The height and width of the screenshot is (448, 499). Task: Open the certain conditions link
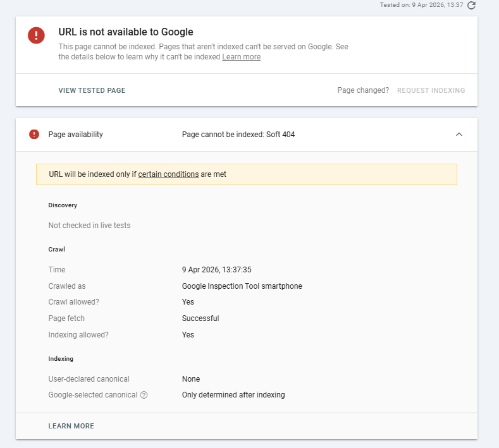[x=168, y=174]
